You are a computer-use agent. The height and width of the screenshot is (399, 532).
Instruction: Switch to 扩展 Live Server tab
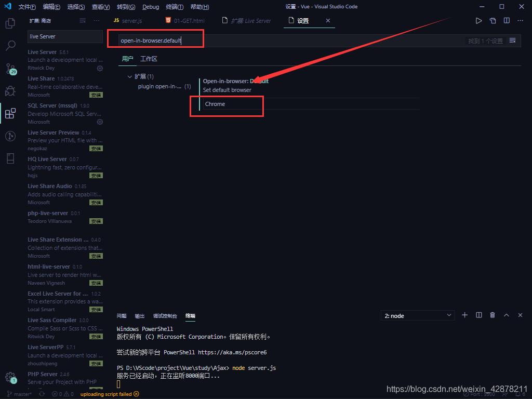click(x=247, y=21)
